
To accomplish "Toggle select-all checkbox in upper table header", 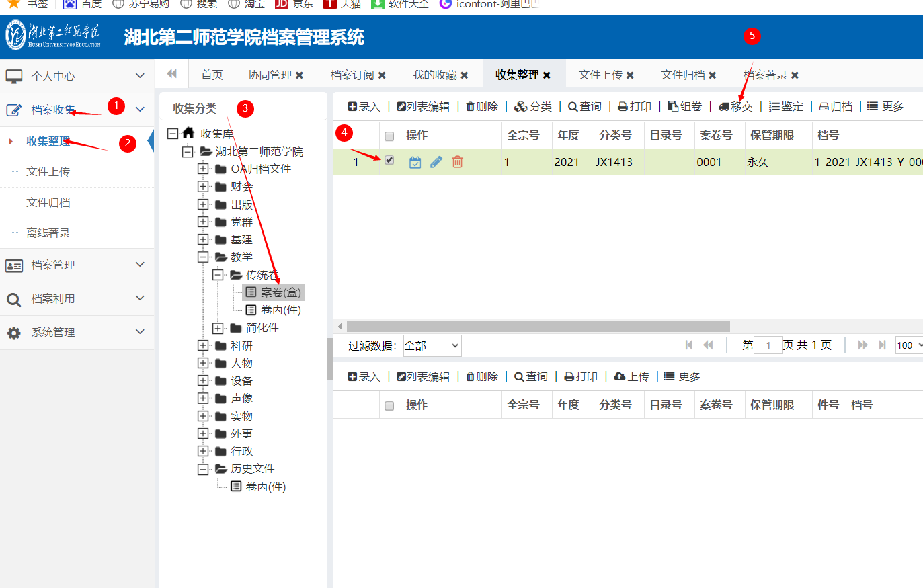I will tap(389, 136).
